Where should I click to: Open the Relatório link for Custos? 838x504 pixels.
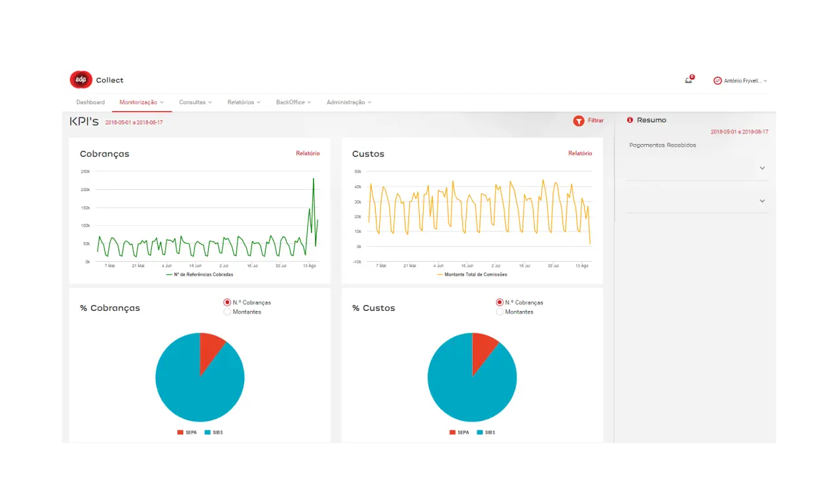579,153
